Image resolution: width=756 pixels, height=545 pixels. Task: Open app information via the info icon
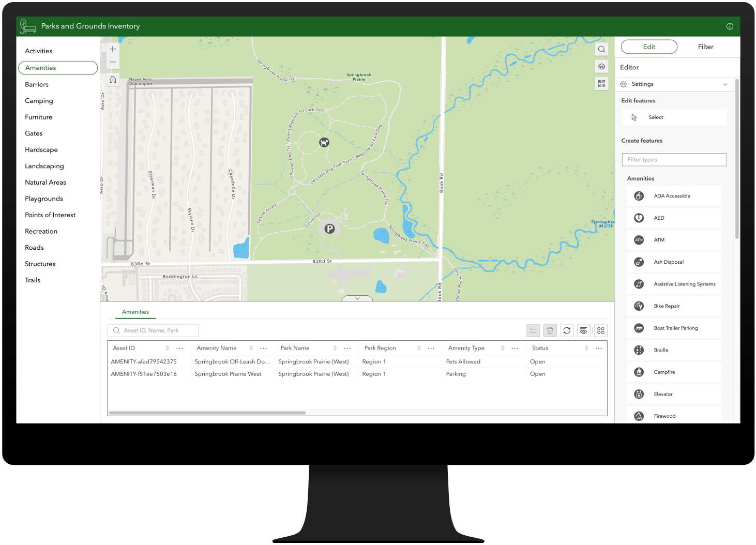(730, 26)
